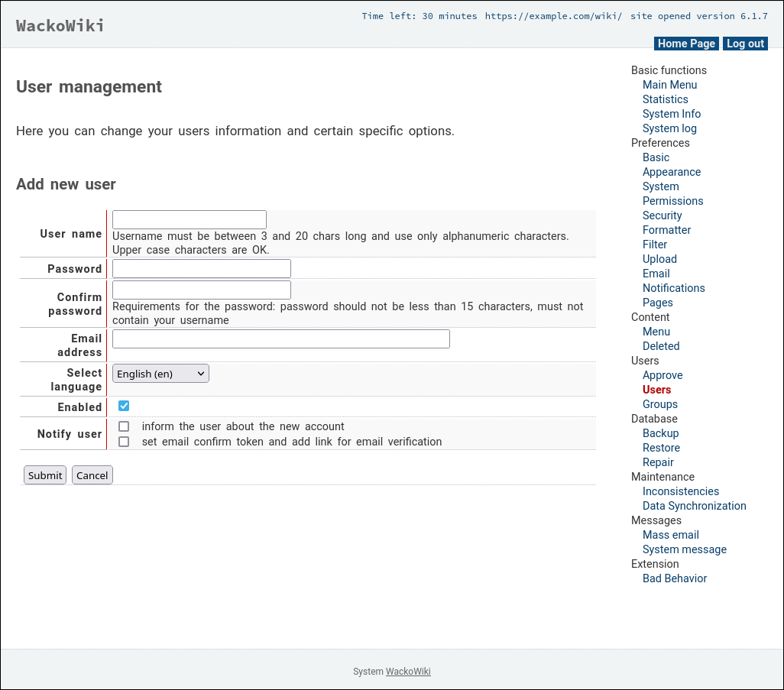
Task: Click the Email address input field
Action: point(280,339)
